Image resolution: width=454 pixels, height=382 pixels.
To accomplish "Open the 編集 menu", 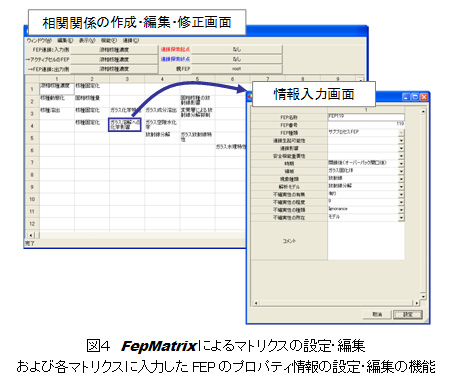I will [x=65, y=40].
